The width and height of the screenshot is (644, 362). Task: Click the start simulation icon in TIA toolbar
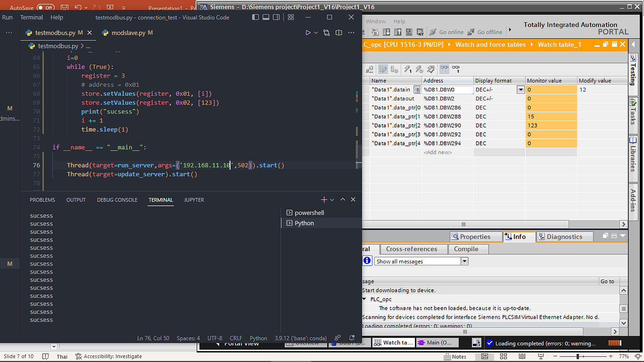408,32
